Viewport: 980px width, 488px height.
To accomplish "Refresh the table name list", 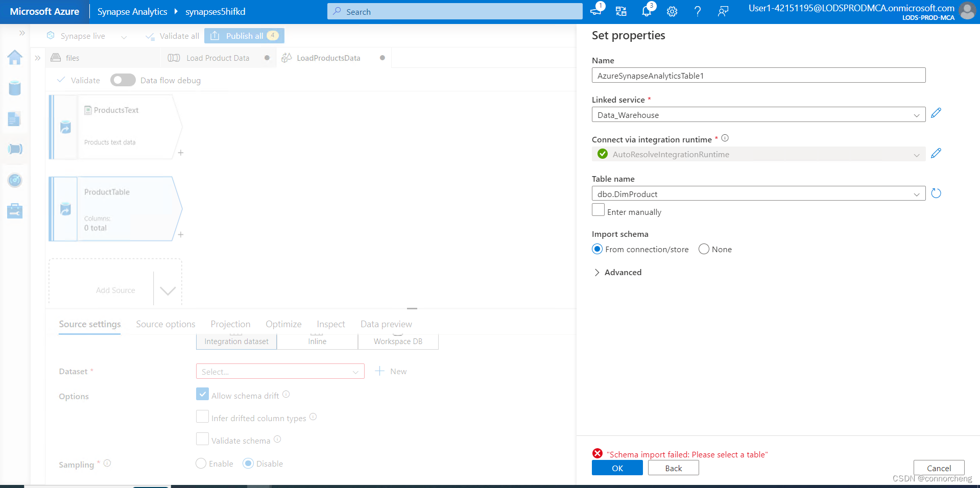I will click(x=936, y=193).
